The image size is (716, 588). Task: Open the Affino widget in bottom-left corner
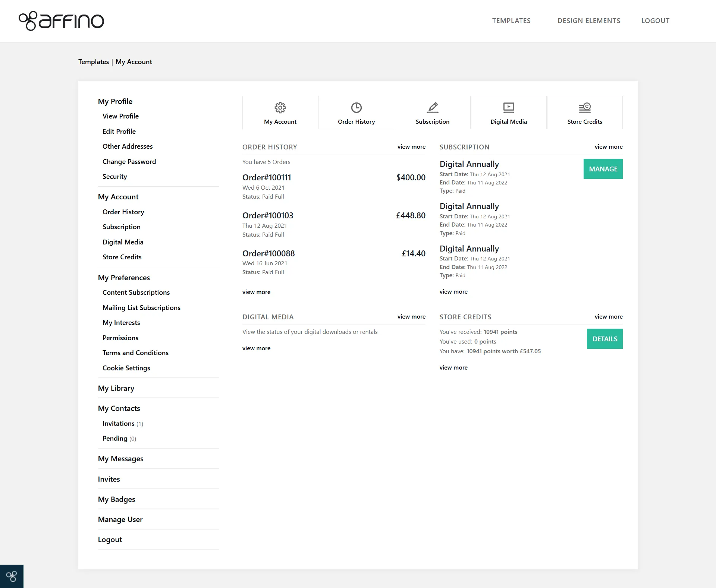point(12,576)
